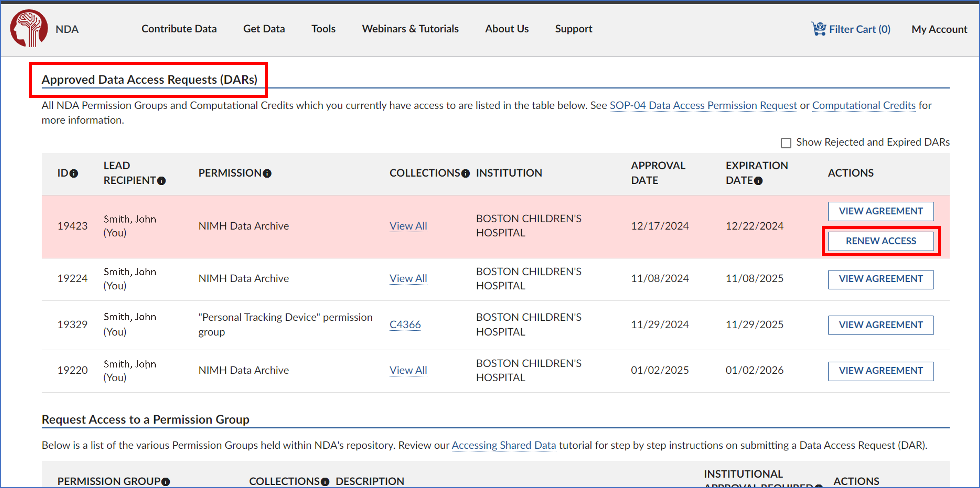Click View All collections for DAR 19220

point(408,370)
